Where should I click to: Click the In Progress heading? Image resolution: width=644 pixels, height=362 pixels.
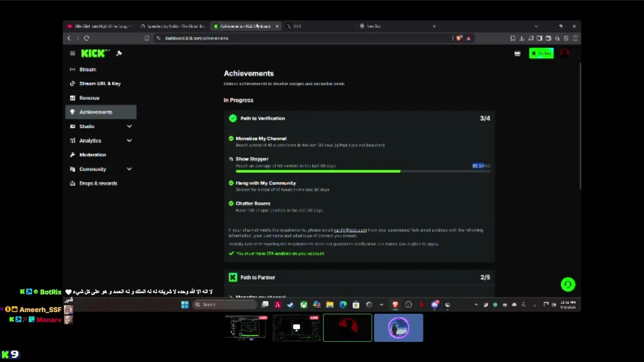(238, 100)
